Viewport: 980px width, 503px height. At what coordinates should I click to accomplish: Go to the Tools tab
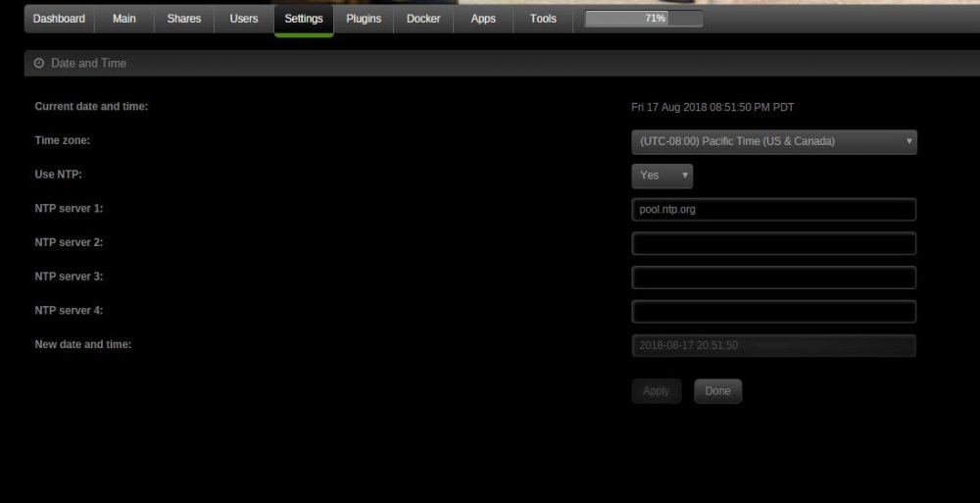543,19
